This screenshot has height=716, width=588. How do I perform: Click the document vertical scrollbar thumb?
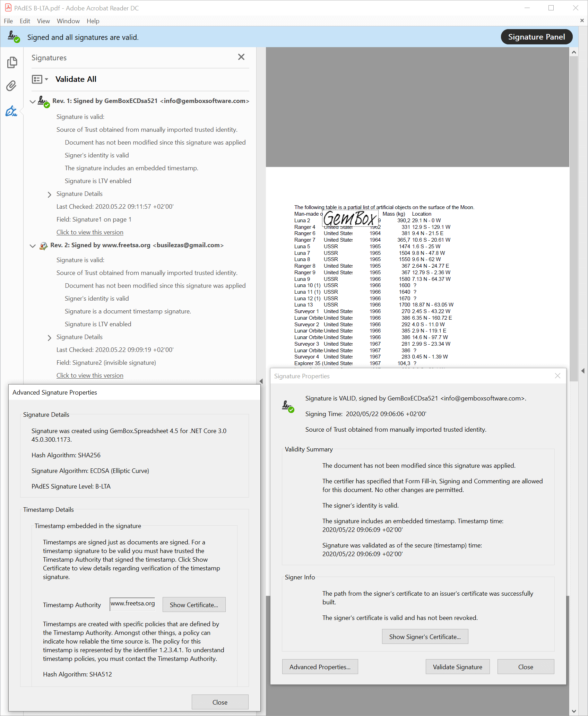tap(574, 218)
